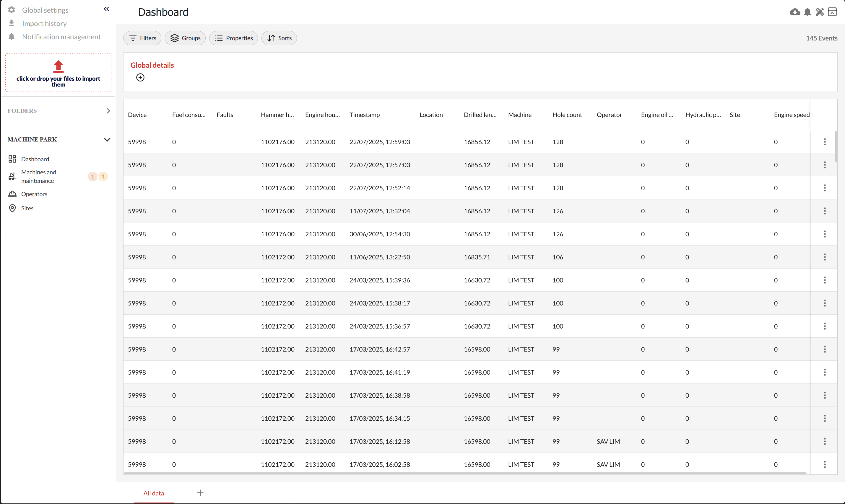Collapse the Machine Park section

[x=107, y=139]
